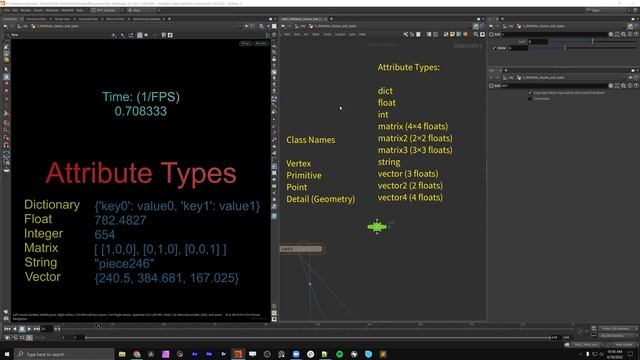Open the Persp view dropdown

[245, 43]
